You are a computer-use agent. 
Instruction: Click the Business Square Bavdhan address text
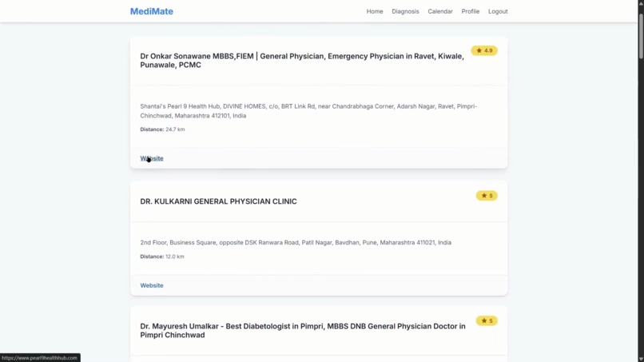[296, 242]
